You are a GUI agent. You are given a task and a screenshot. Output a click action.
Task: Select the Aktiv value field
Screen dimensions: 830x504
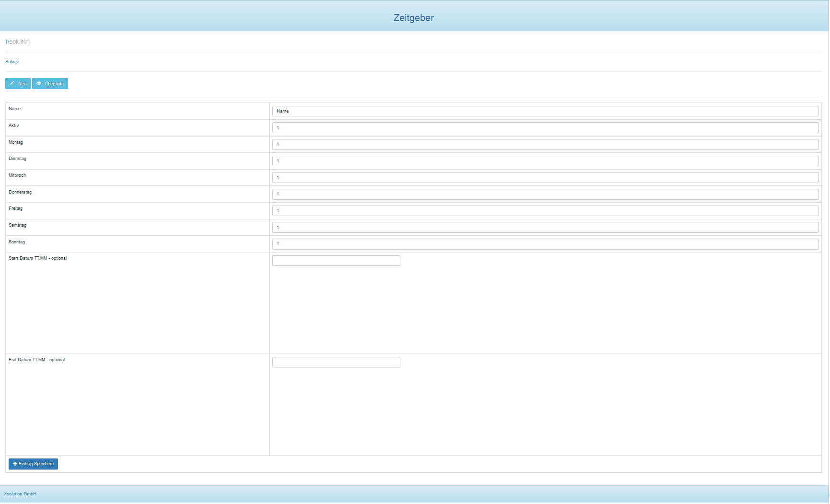(545, 128)
